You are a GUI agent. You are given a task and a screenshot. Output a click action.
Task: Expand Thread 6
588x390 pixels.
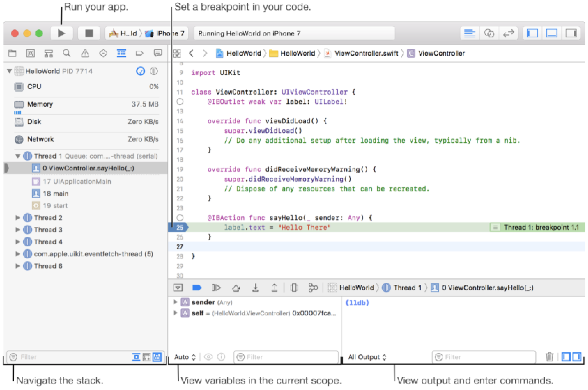[17, 266]
